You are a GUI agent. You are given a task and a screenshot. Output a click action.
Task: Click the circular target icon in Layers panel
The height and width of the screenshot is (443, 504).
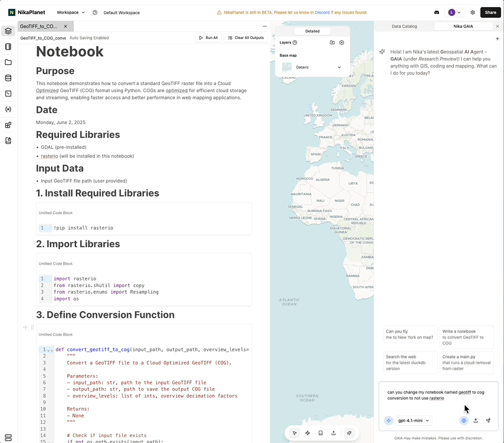point(342,43)
